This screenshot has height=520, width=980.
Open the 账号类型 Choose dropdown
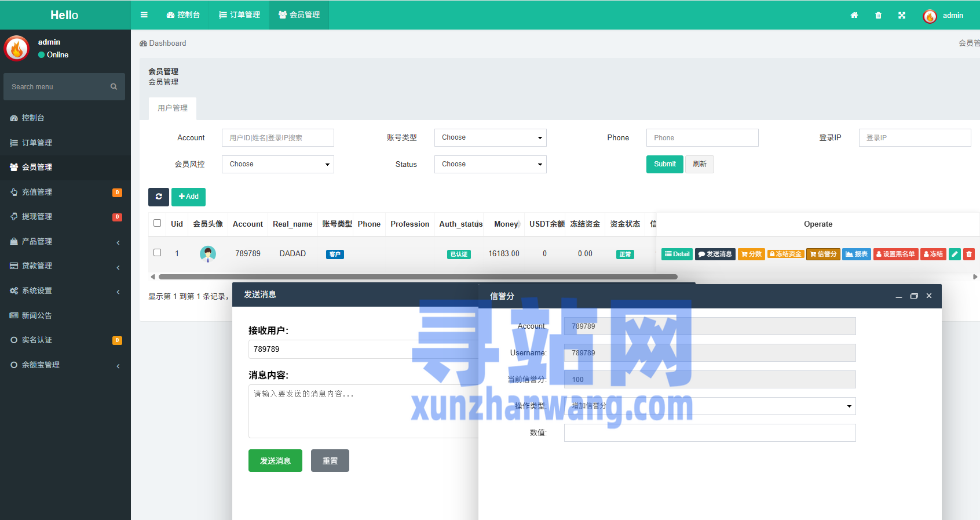tap(491, 137)
